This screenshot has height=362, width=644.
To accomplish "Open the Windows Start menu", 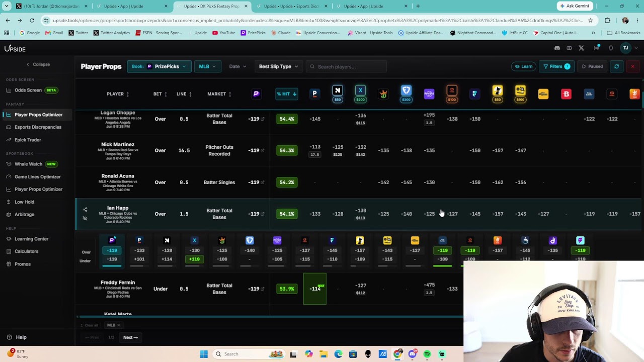I will click(204, 354).
